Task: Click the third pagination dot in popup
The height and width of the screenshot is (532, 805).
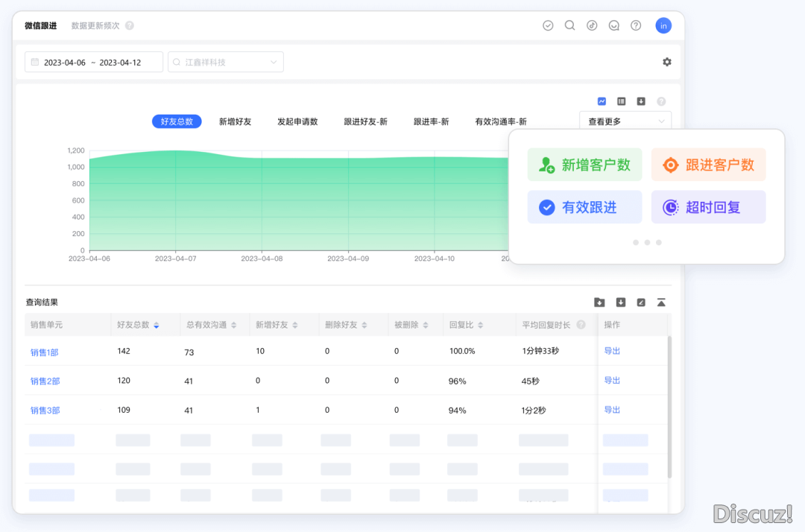Action: 659,243
